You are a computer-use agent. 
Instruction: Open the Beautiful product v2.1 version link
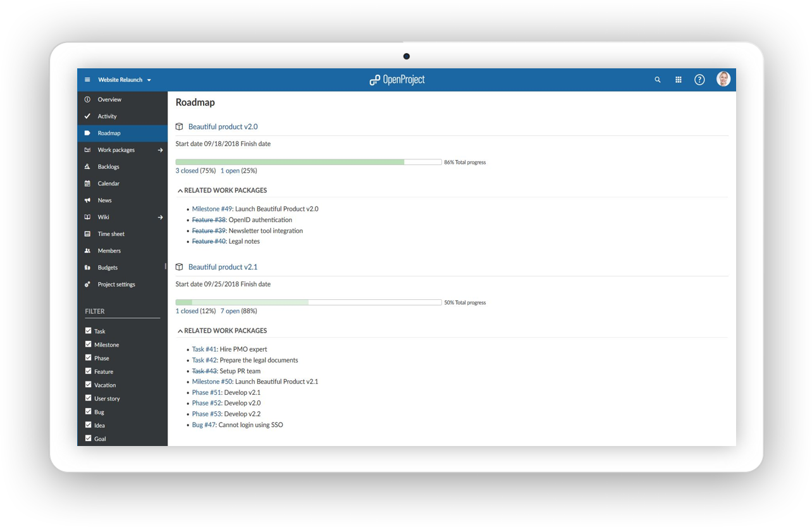point(223,267)
